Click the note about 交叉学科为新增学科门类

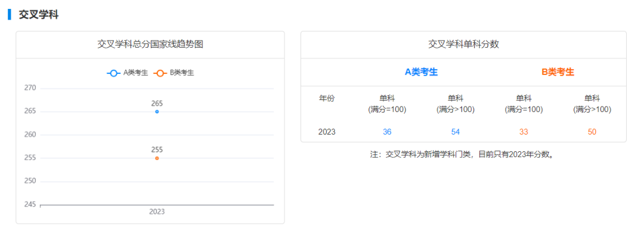(463, 155)
